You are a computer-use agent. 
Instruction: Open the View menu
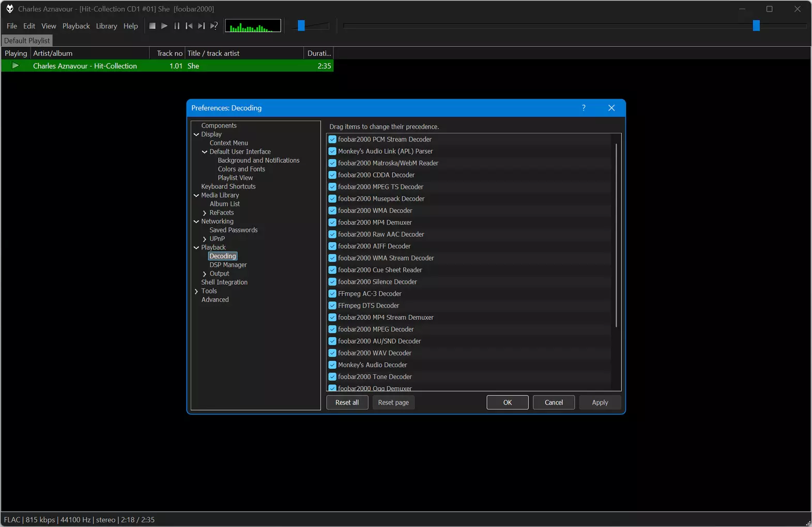tap(49, 26)
